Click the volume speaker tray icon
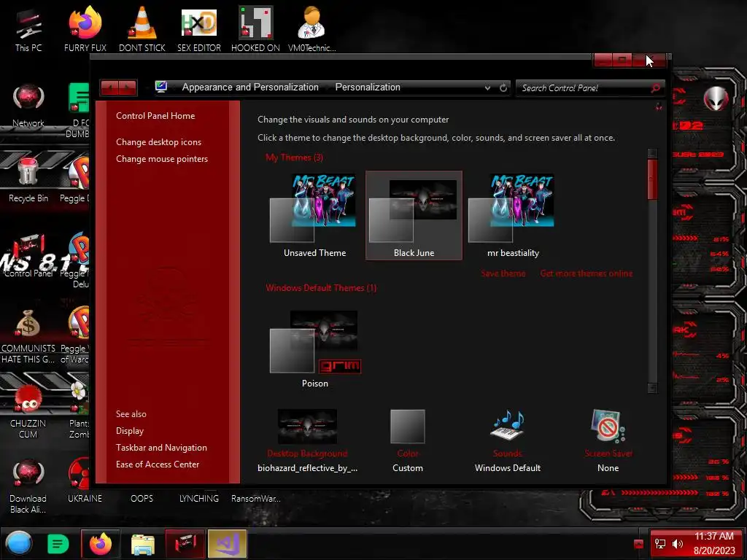 click(678, 544)
